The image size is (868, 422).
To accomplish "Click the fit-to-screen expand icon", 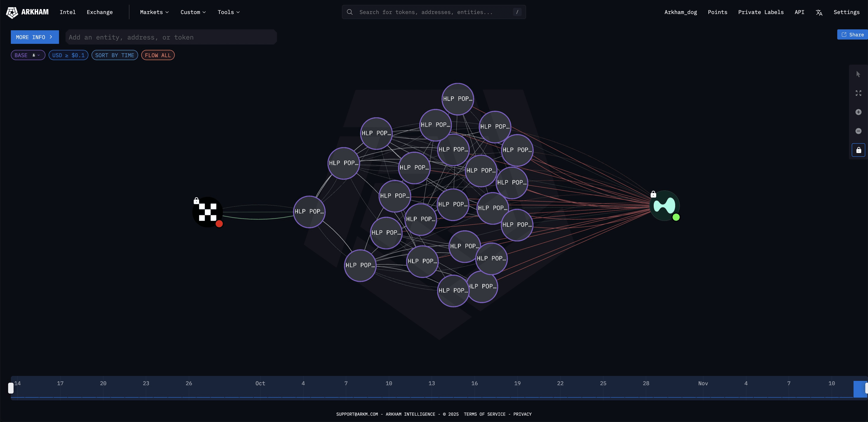I will pos(858,93).
